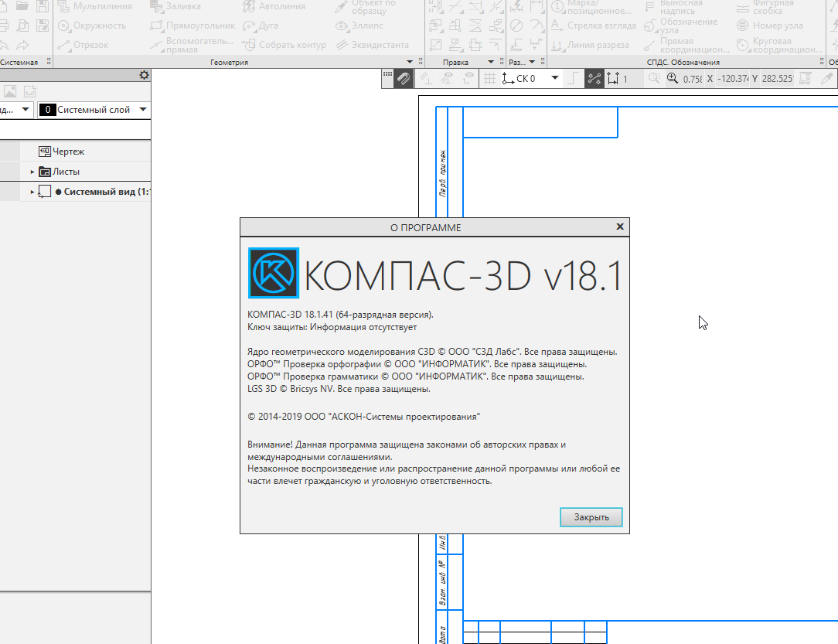Select Марка/позиционное обозначение tool

591,6
